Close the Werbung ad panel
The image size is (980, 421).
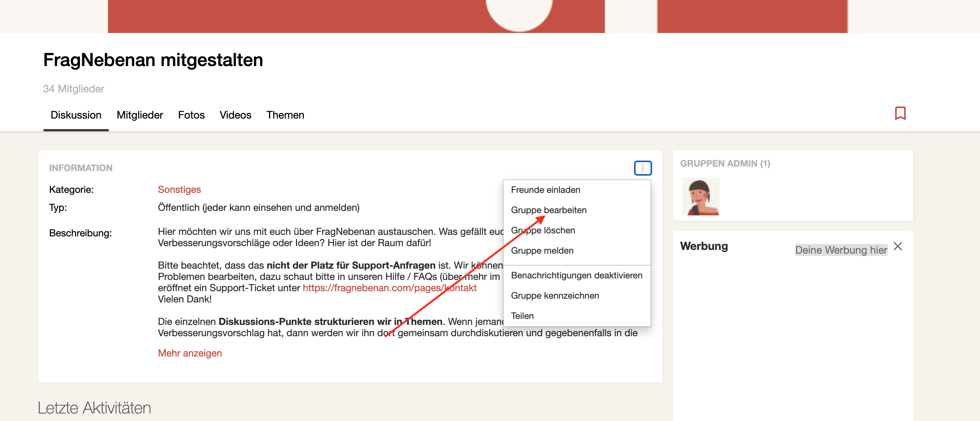pyautogui.click(x=897, y=247)
